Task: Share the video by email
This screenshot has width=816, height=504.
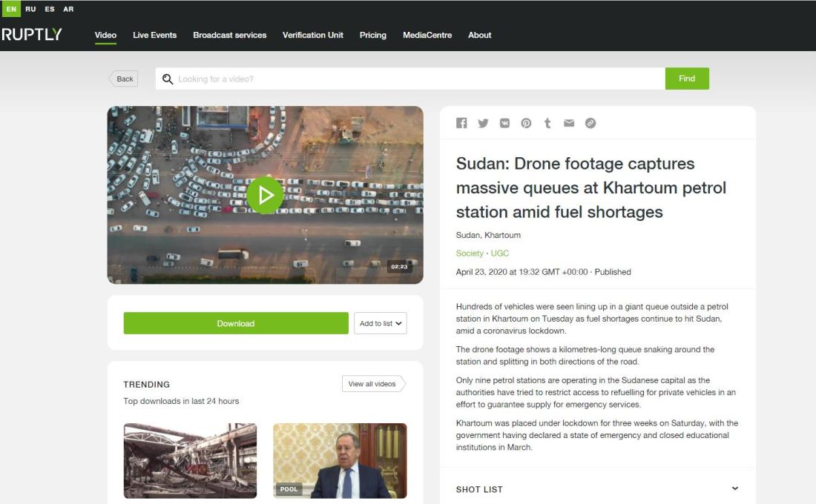Action: pos(569,123)
